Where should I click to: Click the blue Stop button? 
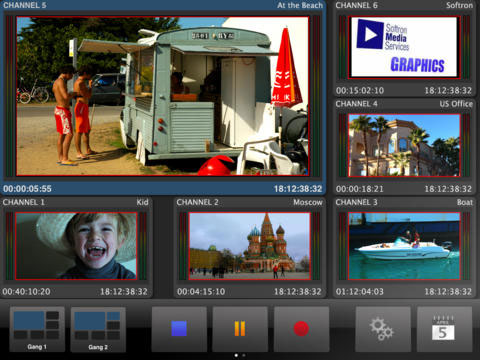179,329
